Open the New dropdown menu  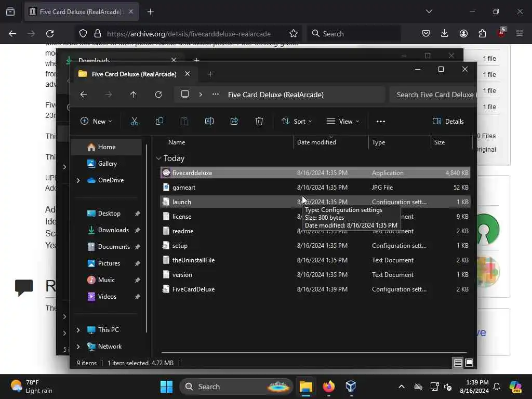96,122
